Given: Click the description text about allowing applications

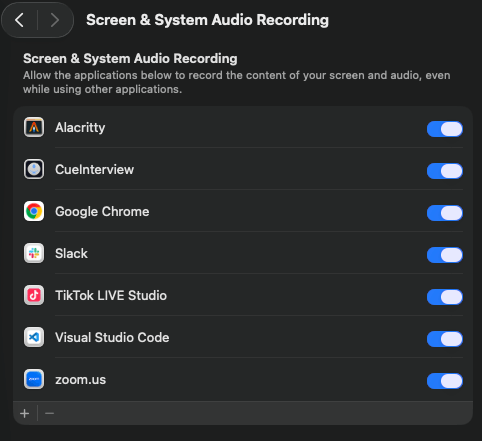Looking at the screenshot, I should point(236,82).
